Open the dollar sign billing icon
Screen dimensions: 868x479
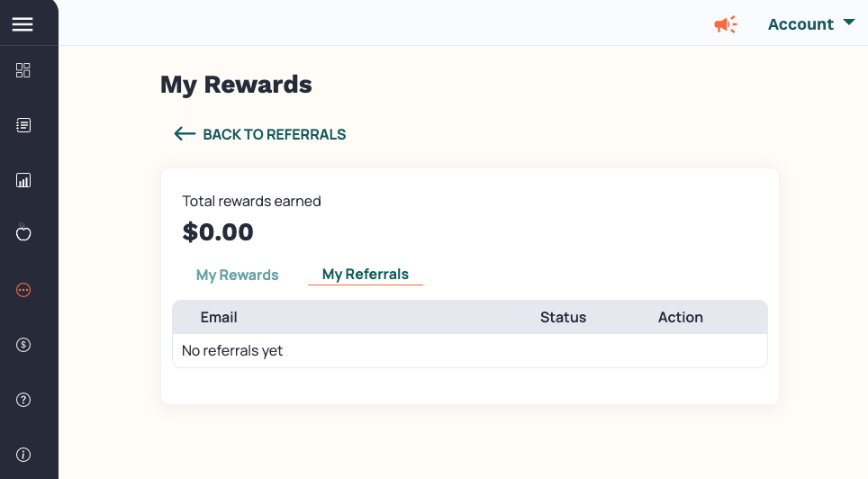[x=23, y=345]
